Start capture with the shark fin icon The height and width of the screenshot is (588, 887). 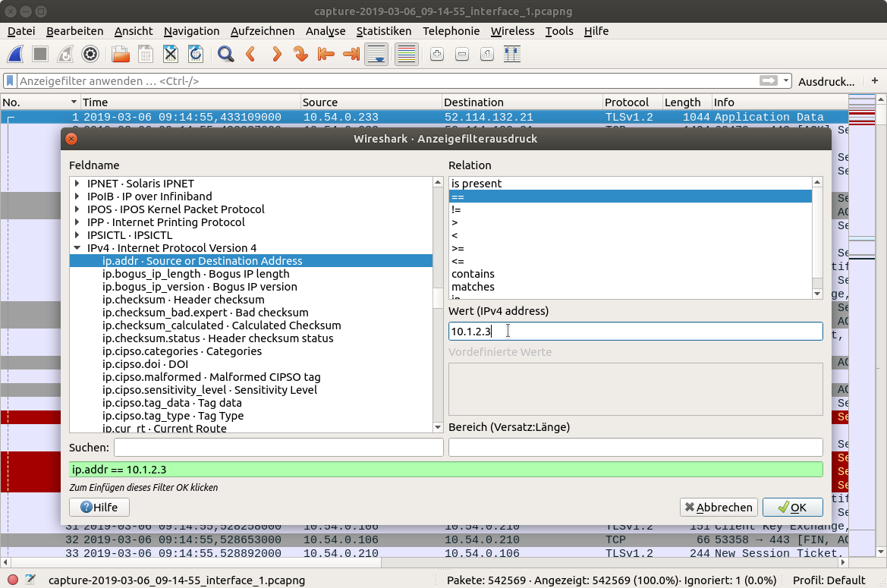coord(16,55)
